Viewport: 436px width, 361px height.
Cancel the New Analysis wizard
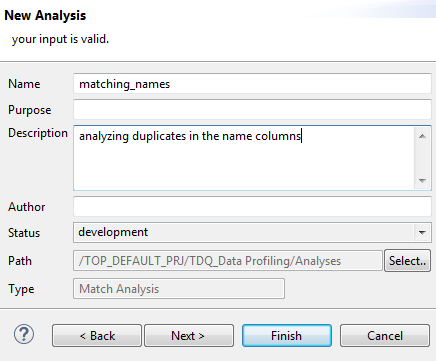(385, 336)
